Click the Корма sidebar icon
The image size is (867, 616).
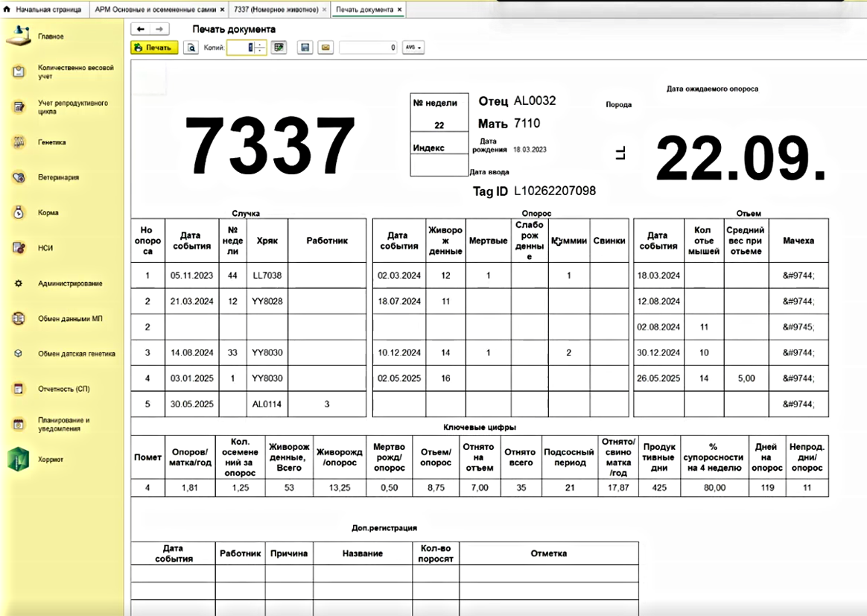19,212
